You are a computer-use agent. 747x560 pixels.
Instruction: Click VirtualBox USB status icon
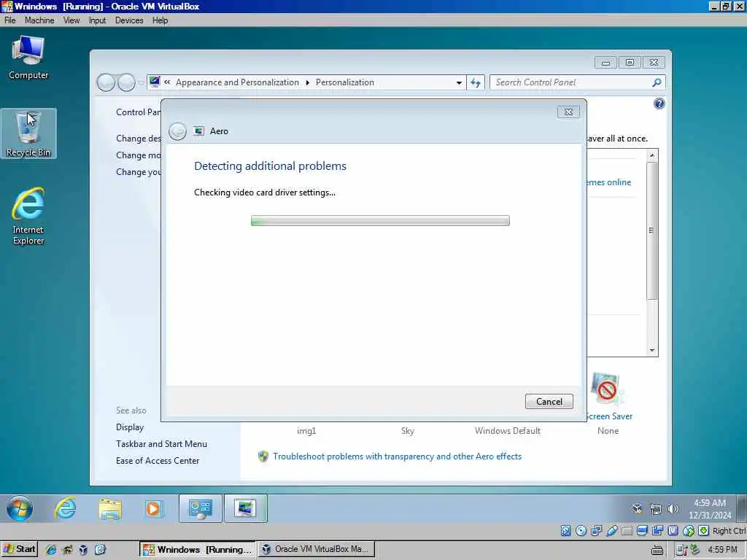pos(612,531)
